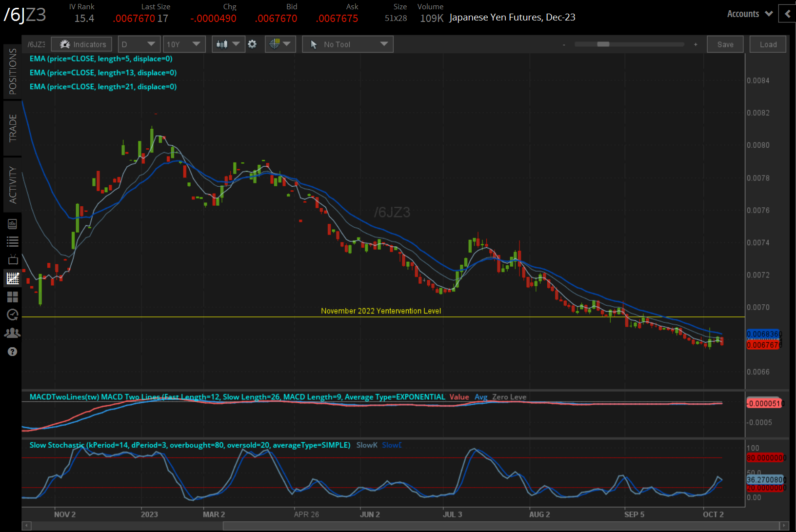The image size is (796, 532).
Task: Expand the 10Y time range dropdown
Action: pyautogui.click(x=183, y=44)
